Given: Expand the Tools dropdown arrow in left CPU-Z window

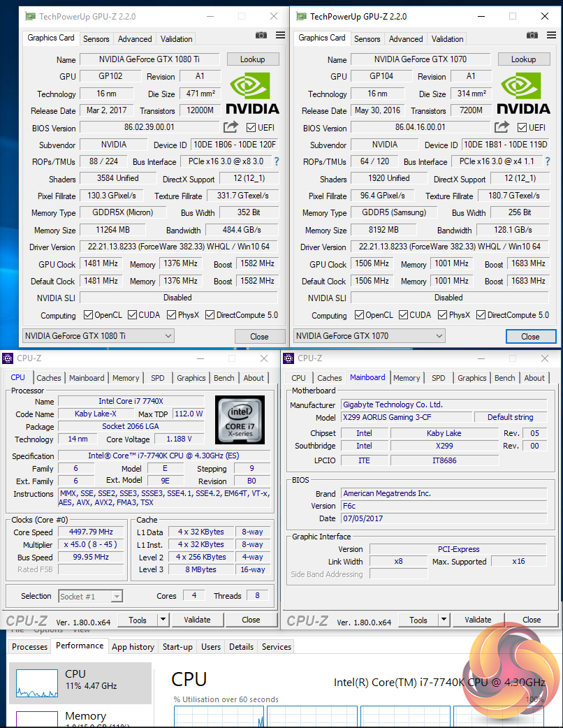Looking at the screenshot, I should [x=163, y=620].
